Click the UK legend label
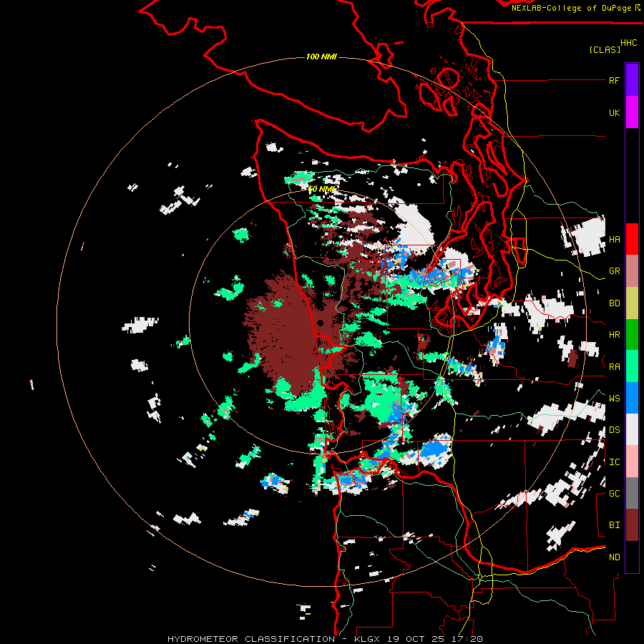 pos(614,112)
